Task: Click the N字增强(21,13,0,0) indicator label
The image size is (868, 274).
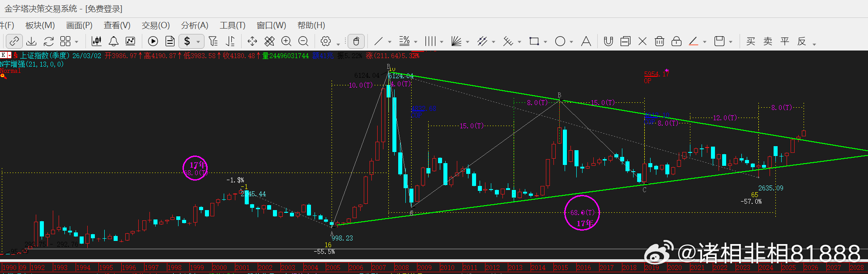Action: (x=32, y=64)
